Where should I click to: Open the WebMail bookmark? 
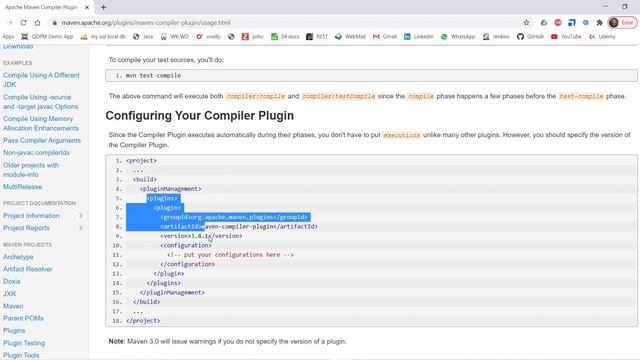pyautogui.click(x=350, y=36)
